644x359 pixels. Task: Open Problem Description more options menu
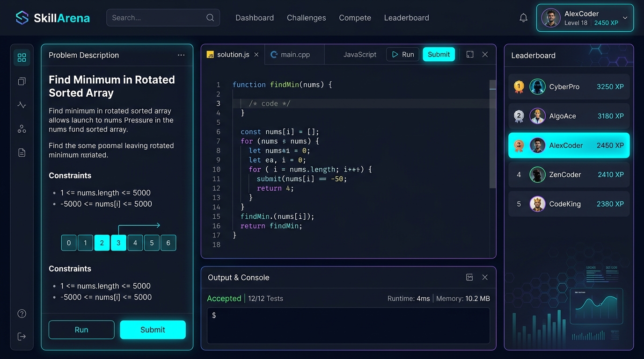181,55
